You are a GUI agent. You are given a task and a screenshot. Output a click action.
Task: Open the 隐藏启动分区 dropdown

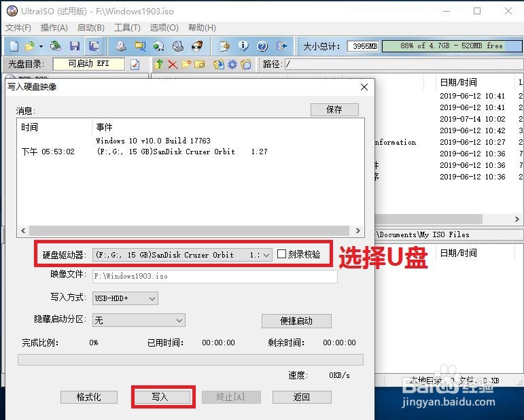click(139, 320)
